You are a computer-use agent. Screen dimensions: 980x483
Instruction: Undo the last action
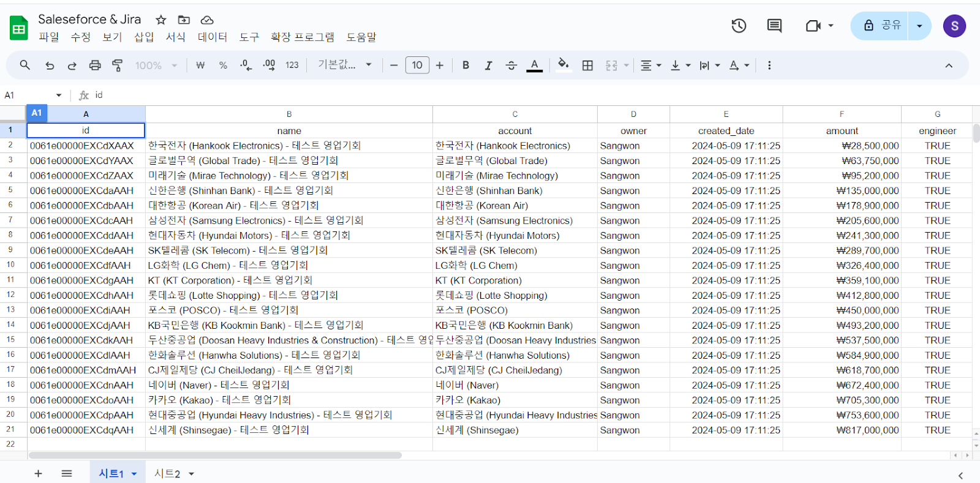tap(50, 66)
